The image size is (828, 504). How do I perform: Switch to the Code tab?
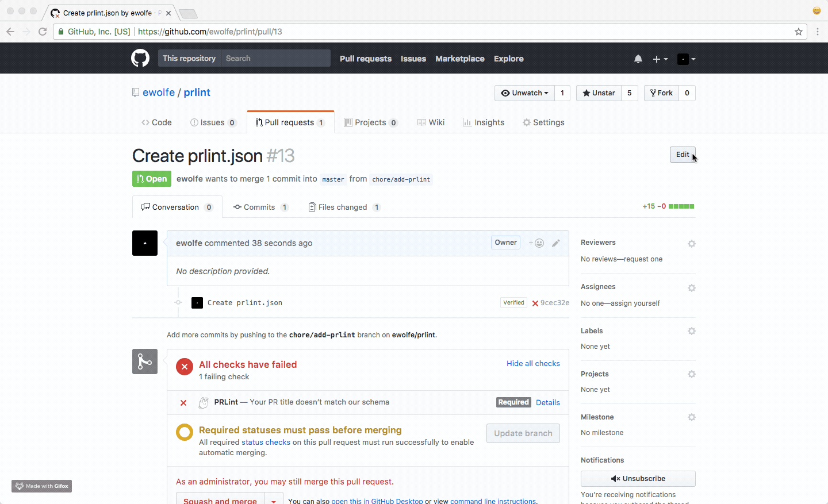(x=156, y=122)
